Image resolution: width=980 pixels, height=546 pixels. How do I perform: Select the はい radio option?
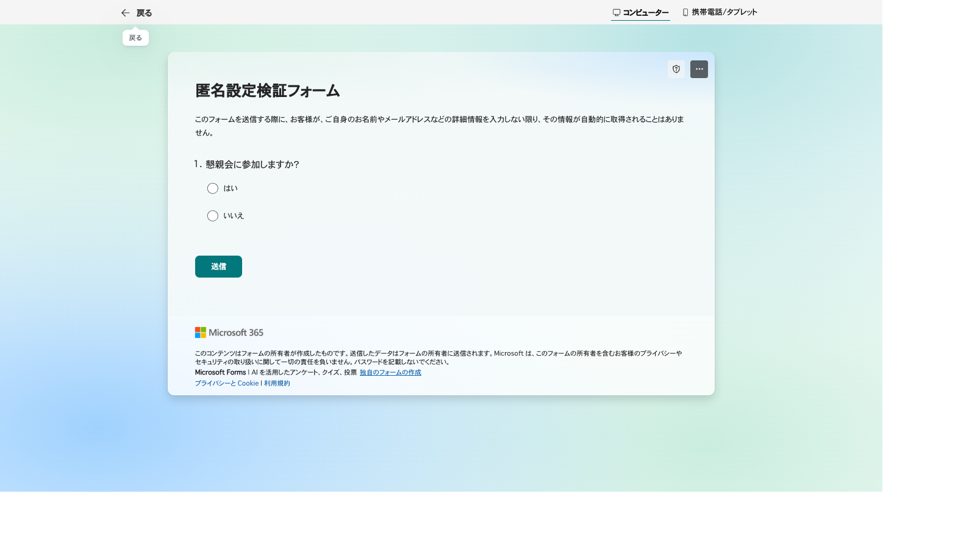pos(213,189)
